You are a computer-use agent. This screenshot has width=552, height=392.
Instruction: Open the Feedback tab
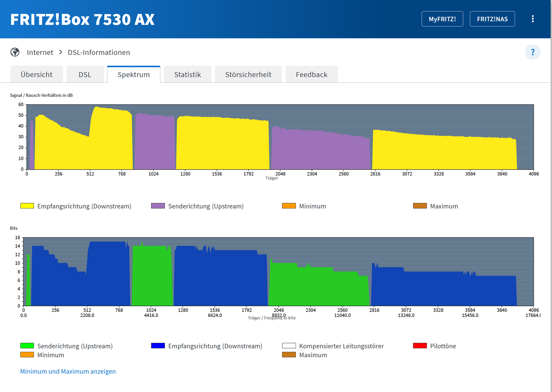(x=312, y=74)
